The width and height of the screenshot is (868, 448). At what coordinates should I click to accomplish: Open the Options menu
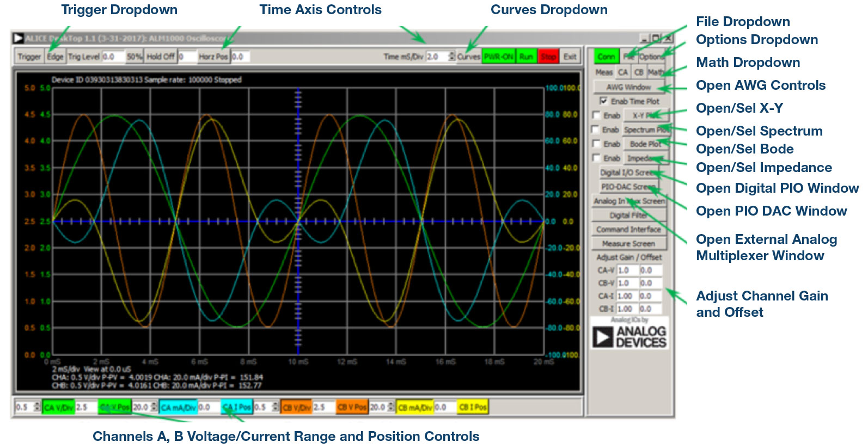[x=651, y=57]
